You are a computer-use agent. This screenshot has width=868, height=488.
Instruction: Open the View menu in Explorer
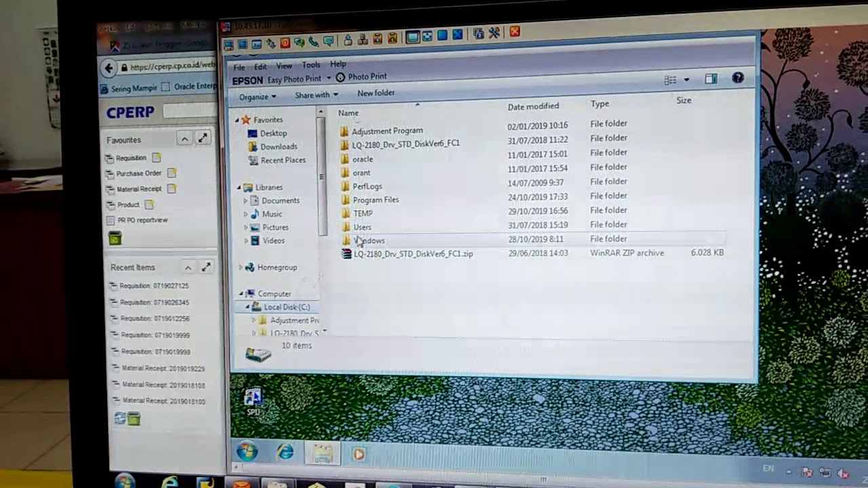tap(284, 66)
